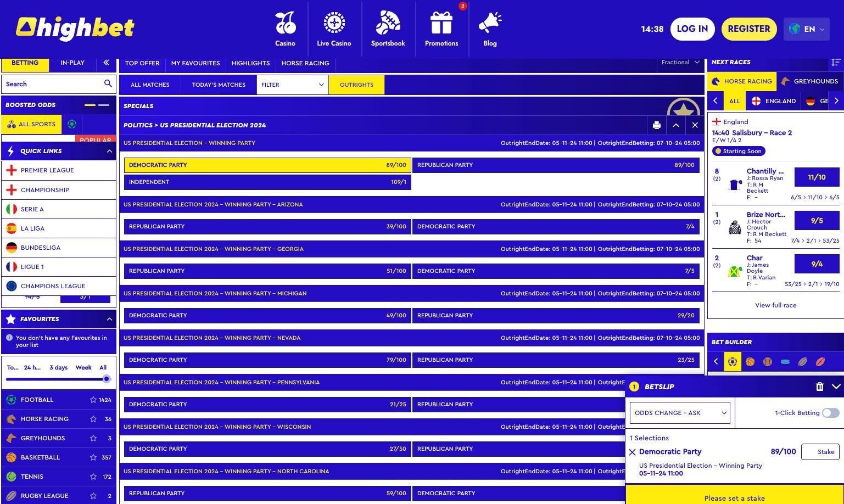
Task: Select Today's Matches tab
Action: tap(219, 85)
